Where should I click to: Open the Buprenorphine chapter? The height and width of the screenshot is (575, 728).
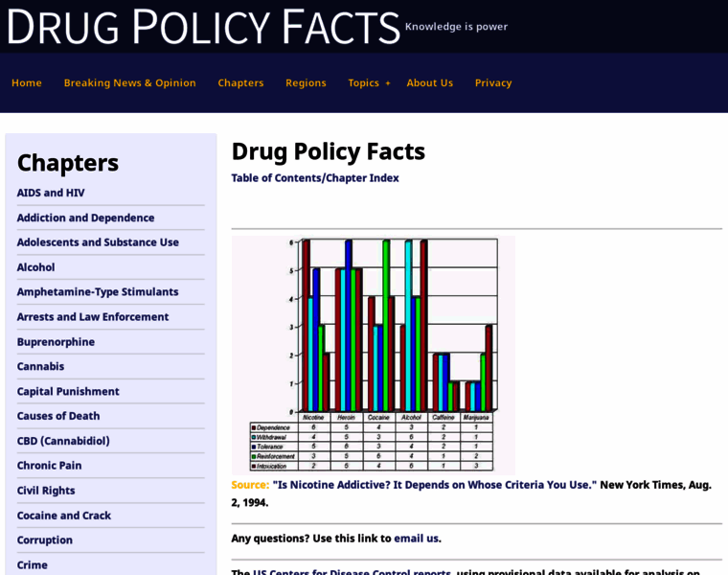click(x=56, y=342)
